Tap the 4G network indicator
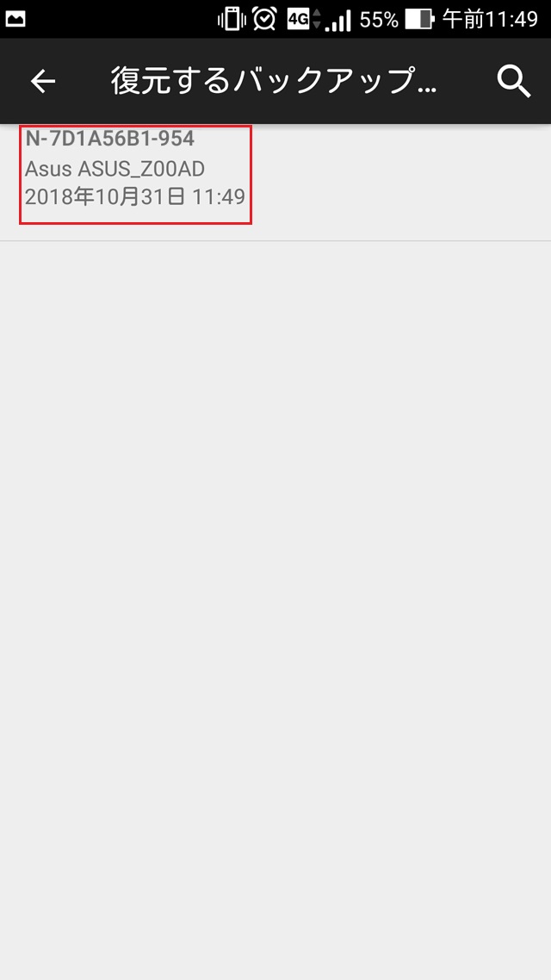The width and height of the screenshot is (551, 980). coord(298,19)
